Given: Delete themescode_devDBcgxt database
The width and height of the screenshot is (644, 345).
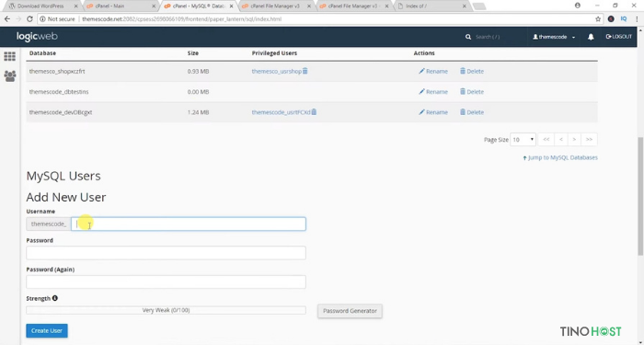Looking at the screenshot, I should coord(471,112).
